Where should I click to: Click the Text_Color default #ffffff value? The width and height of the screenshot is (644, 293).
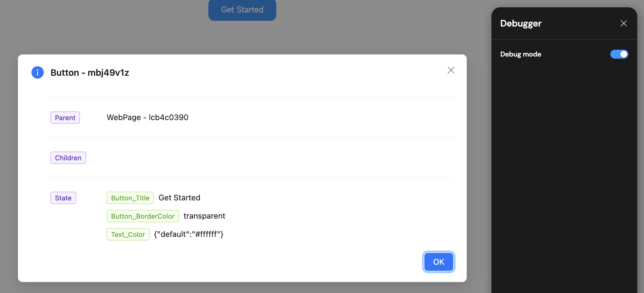pyautogui.click(x=189, y=234)
